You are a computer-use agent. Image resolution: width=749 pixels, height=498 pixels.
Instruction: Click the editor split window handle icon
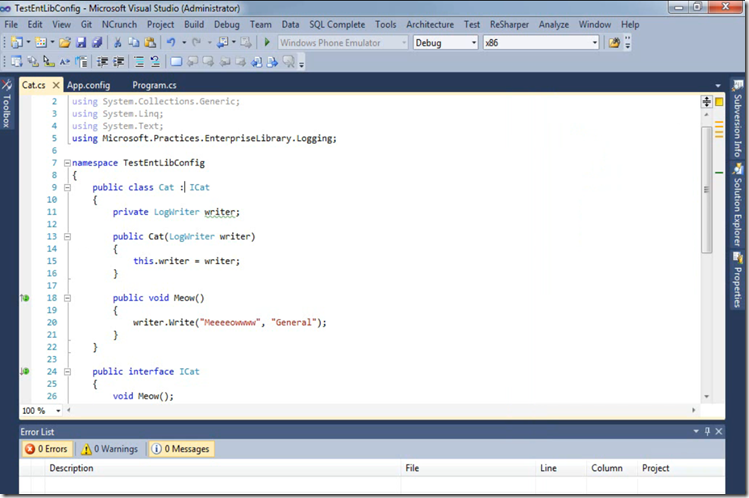(706, 101)
